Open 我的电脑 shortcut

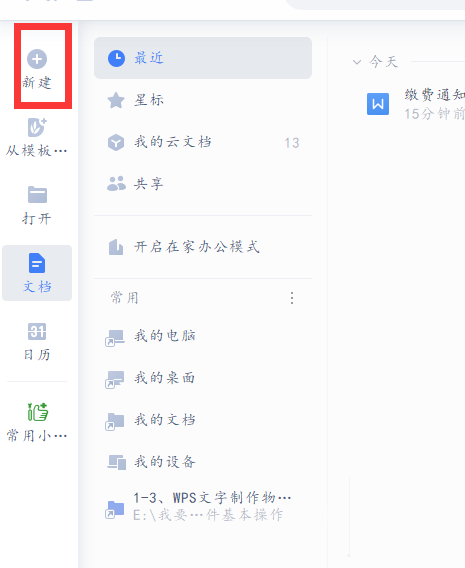(203, 336)
